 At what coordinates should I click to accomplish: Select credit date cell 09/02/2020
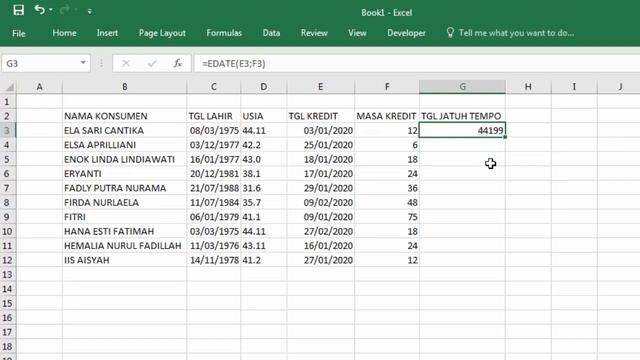tap(320, 202)
